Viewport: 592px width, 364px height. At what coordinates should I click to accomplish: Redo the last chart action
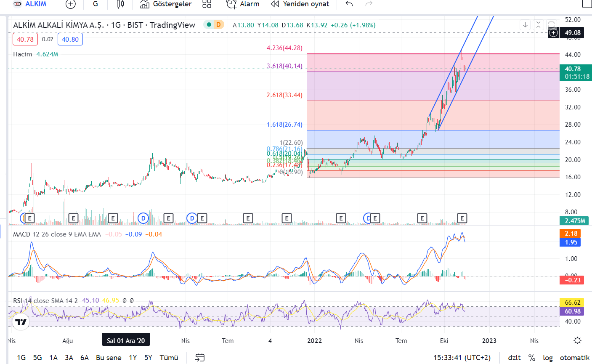[369, 4]
